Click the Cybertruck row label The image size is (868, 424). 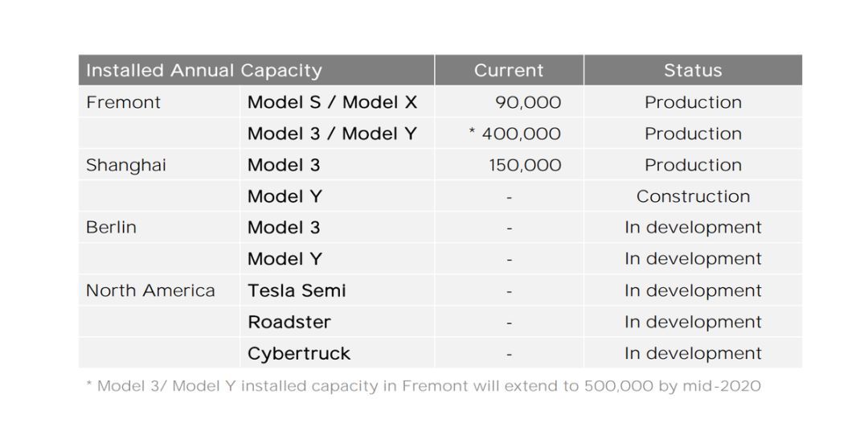[299, 354]
